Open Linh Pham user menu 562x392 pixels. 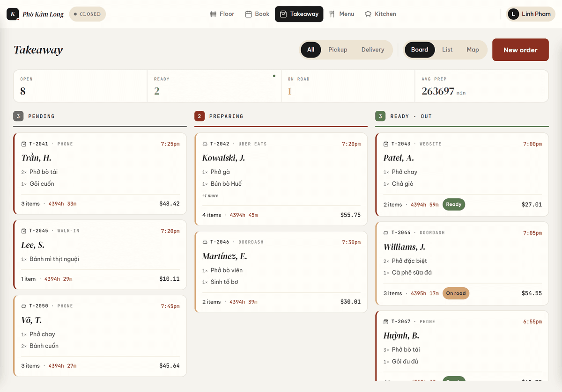point(530,14)
